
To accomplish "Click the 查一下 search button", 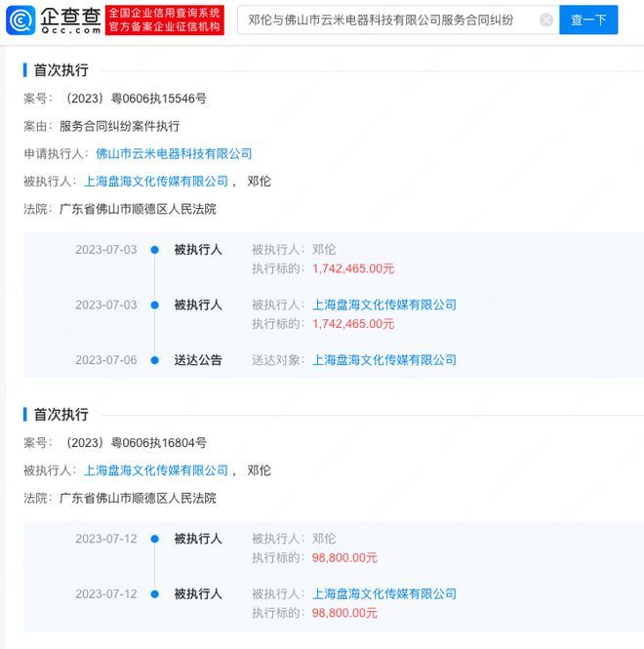I will click(588, 20).
